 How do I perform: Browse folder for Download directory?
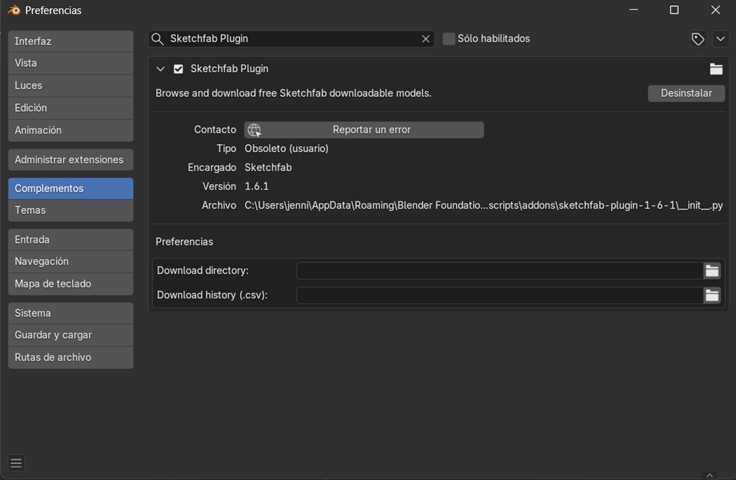(712, 271)
